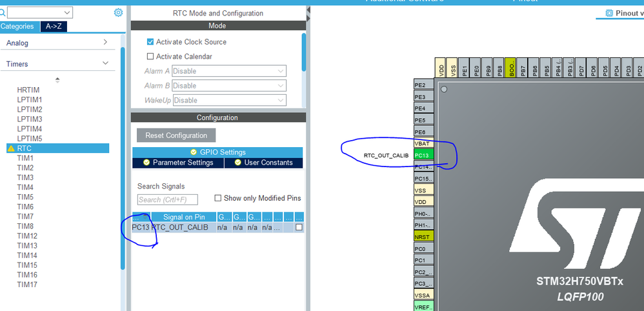Tick the checkbox in the PC13 row

[x=299, y=227]
